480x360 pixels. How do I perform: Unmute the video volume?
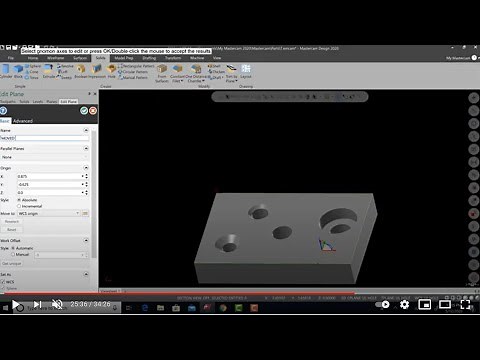[x=57, y=304]
